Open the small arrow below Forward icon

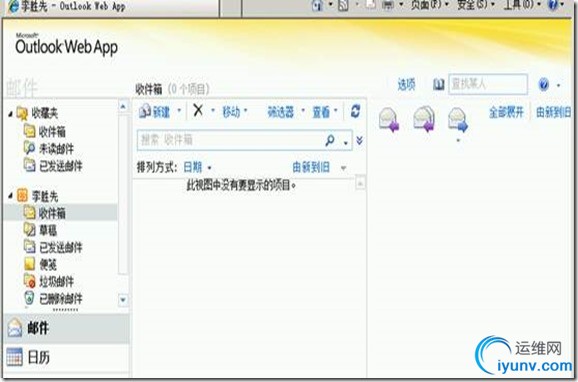tap(458, 140)
